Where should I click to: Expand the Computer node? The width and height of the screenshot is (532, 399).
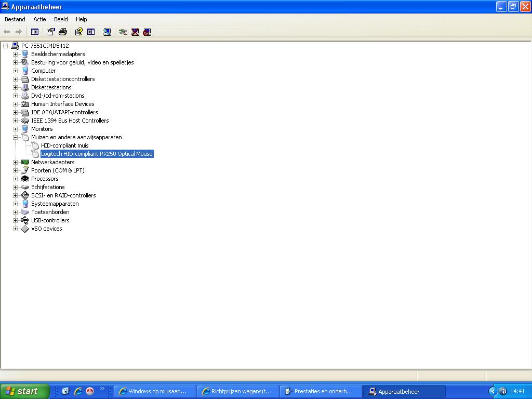point(15,71)
